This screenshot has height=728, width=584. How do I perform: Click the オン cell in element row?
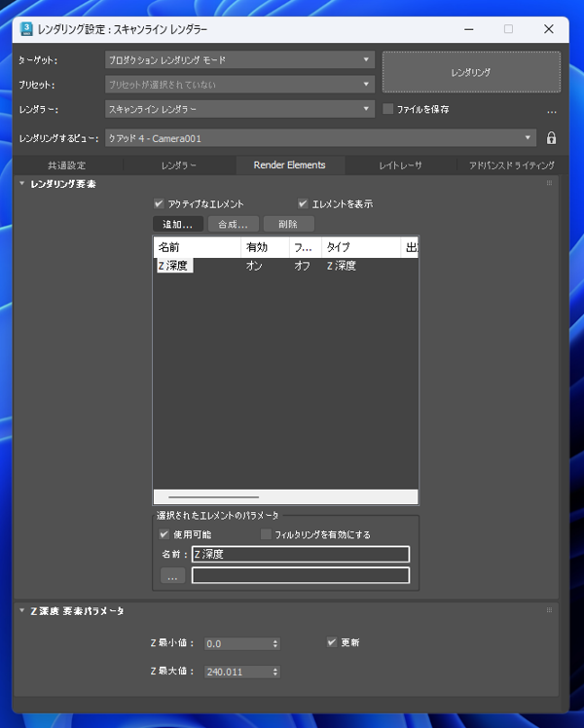(x=254, y=266)
